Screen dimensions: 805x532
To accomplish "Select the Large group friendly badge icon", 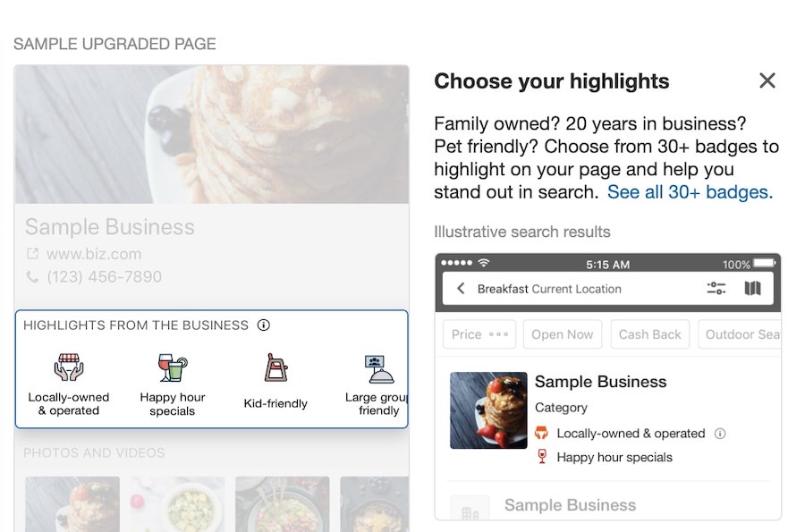I will (x=379, y=370).
